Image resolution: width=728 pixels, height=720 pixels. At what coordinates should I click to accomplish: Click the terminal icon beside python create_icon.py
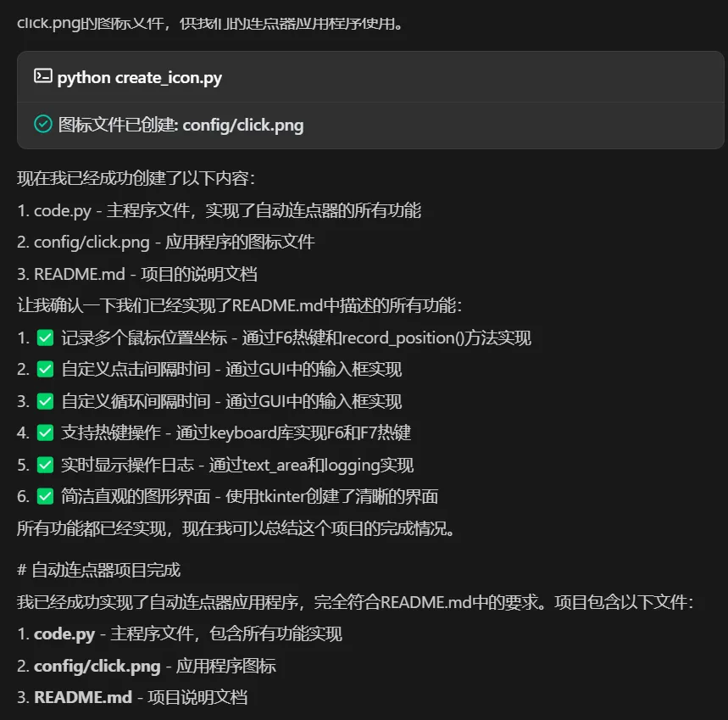click(42, 76)
